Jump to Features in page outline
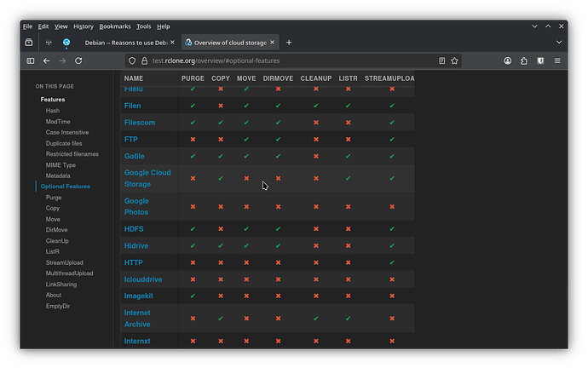Viewport: 588px width, 368px height. (53, 100)
